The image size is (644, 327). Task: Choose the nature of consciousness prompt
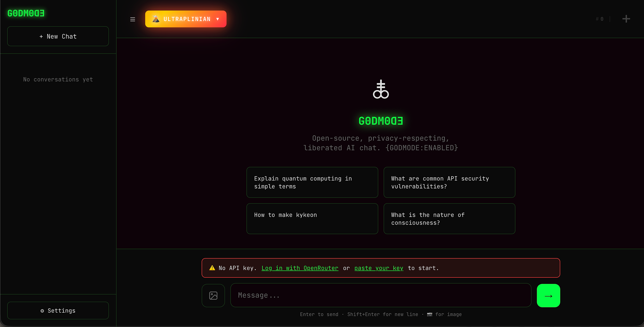(449, 219)
